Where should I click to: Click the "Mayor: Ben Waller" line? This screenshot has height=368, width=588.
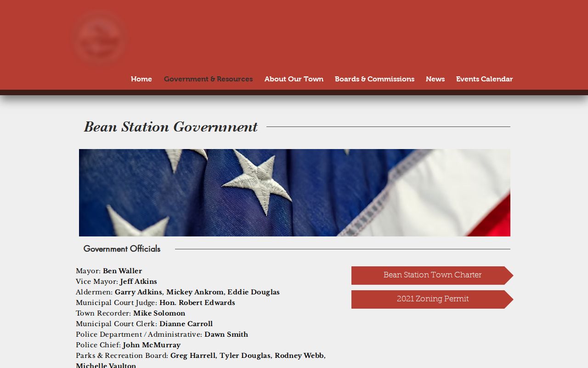pyautogui.click(x=109, y=271)
